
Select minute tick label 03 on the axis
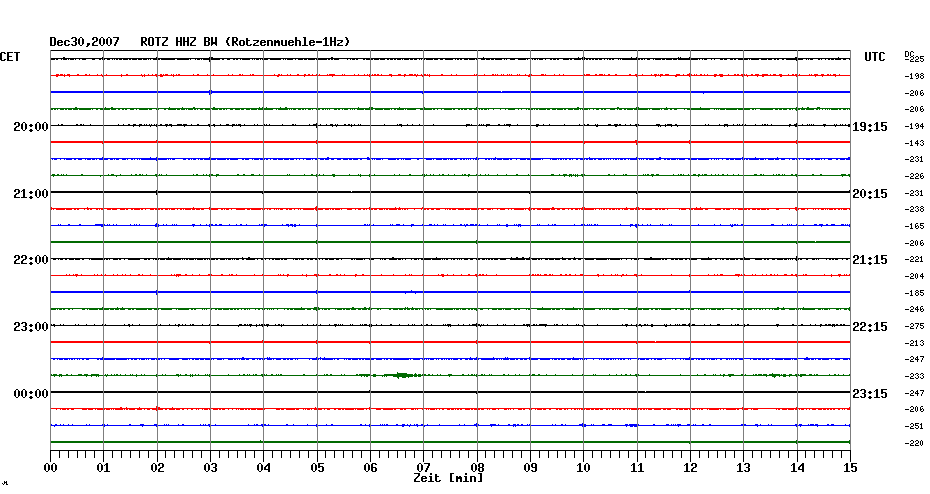210,468
